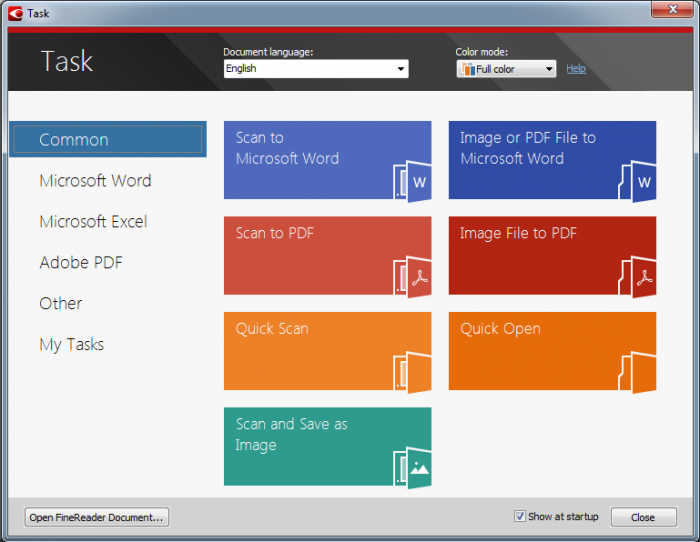Image resolution: width=700 pixels, height=542 pixels.
Task: Open the My Tasks category
Action: pos(72,345)
